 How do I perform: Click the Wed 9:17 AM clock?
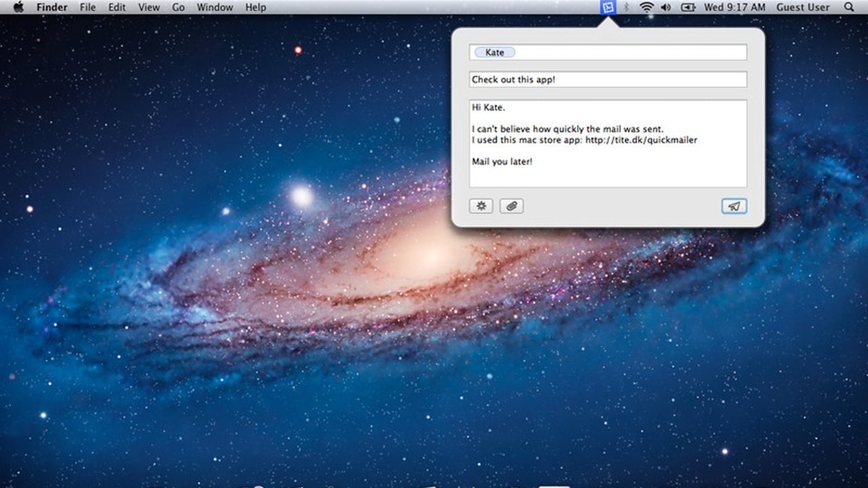[734, 7]
